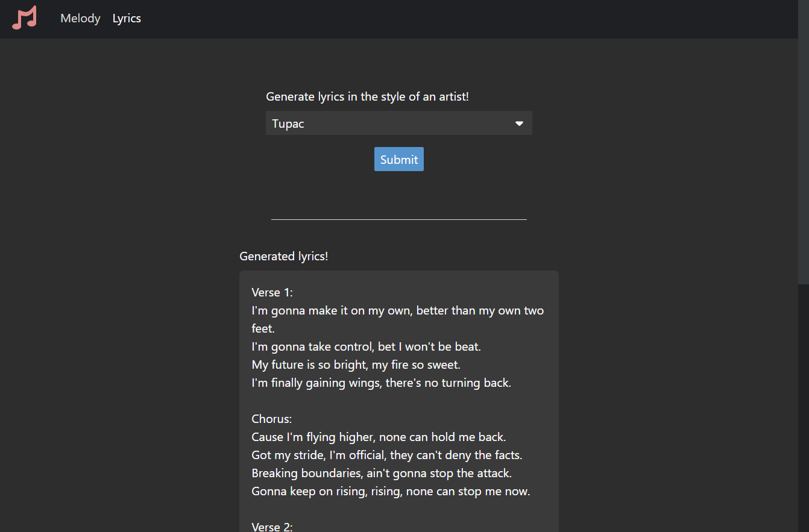The width and height of the screenshot is (809, 532).
Task: Click the pink music note logo
Action: click(24, 18)
